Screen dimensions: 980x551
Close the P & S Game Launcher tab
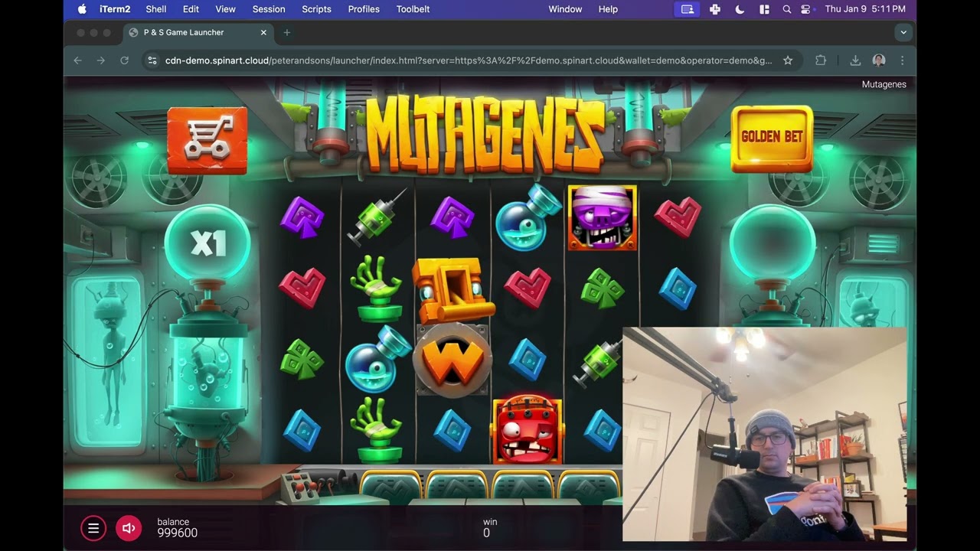click(x=263, y=32)
